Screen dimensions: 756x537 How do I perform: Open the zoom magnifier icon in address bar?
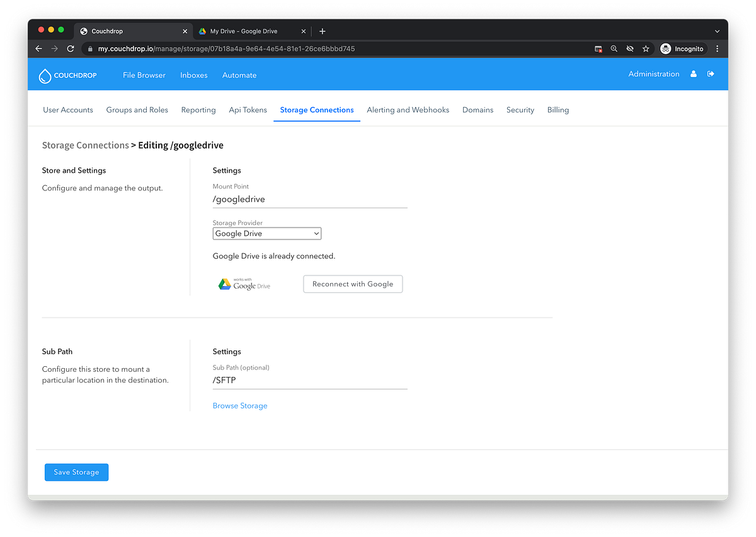614,49
